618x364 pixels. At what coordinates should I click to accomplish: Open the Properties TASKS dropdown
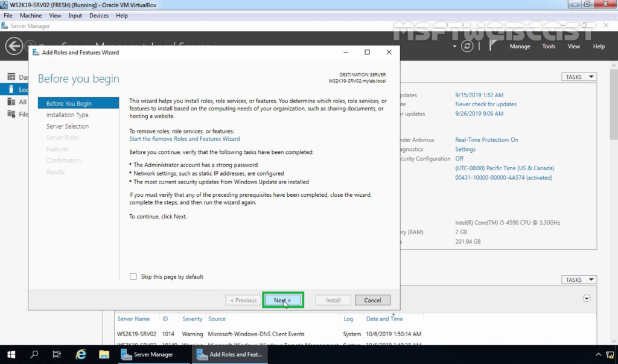point(579,77)
